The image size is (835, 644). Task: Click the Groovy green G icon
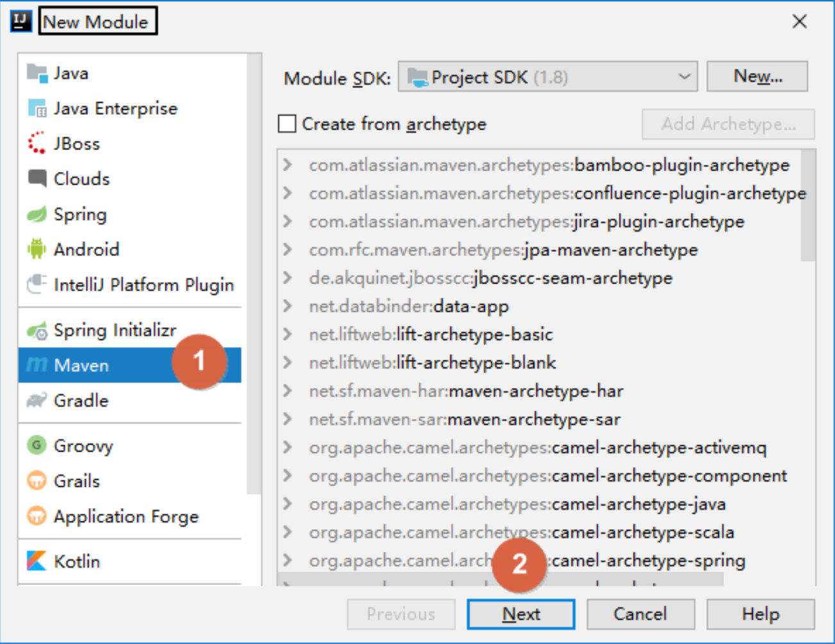[x=37, y=445]
